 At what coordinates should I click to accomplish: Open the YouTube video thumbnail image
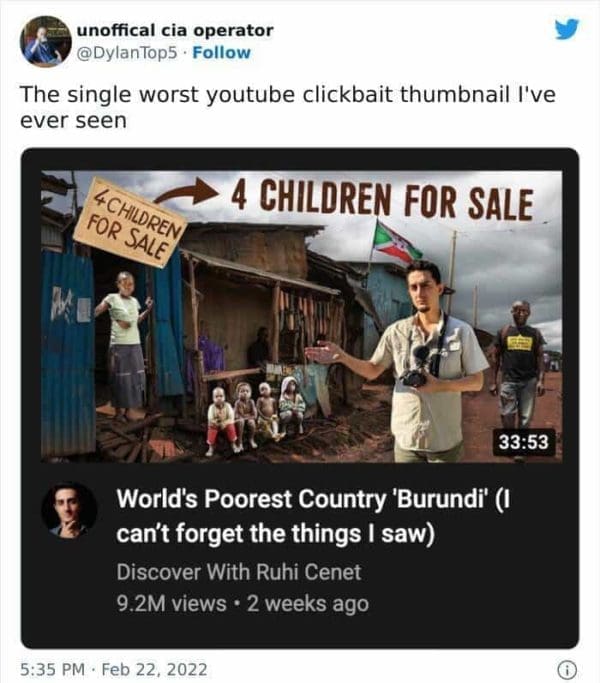pos(302,316)
